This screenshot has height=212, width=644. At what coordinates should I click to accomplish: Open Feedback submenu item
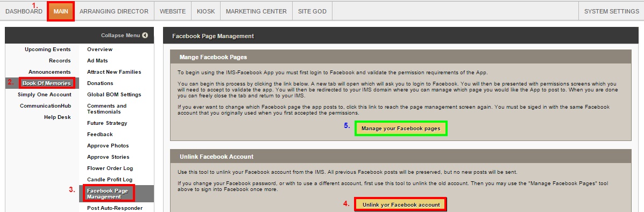click(100, 135)
